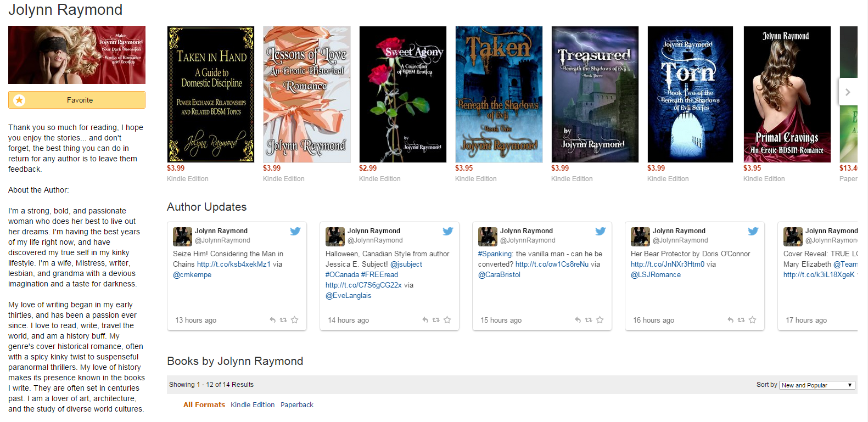Click the Author Updates heading
The height and width of the screenshot is (422, 868).
tap(207, 207)
